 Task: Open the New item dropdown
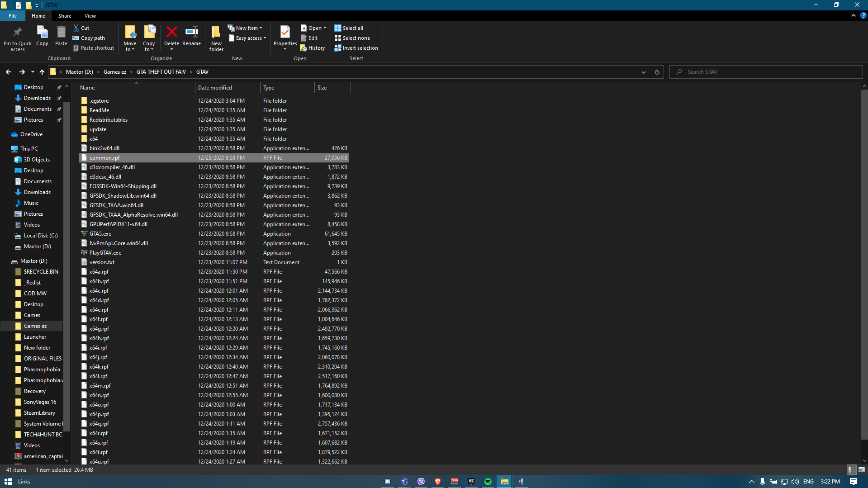point(245,28)
